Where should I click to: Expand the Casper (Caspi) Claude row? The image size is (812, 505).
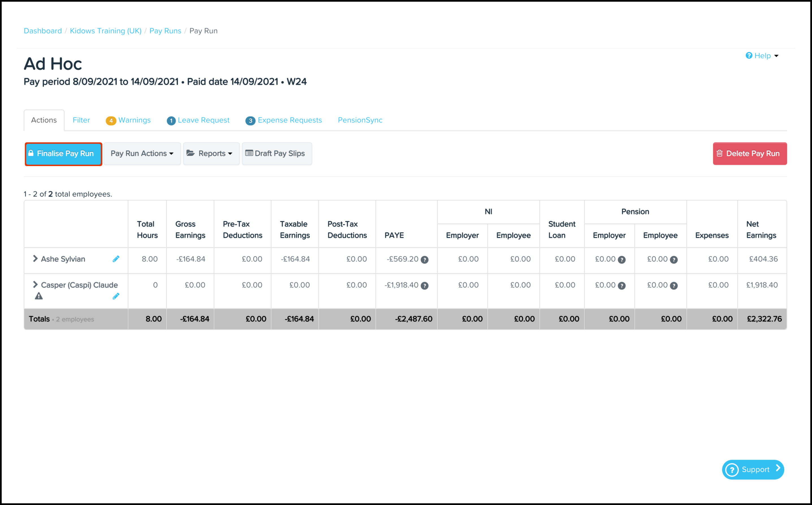(x=35, y=285)
